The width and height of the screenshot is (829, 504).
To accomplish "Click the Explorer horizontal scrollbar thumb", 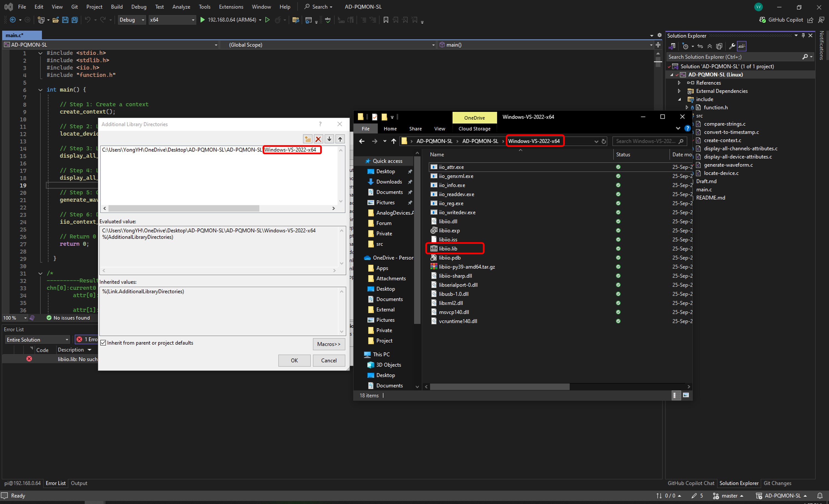I will coord(500,387).
